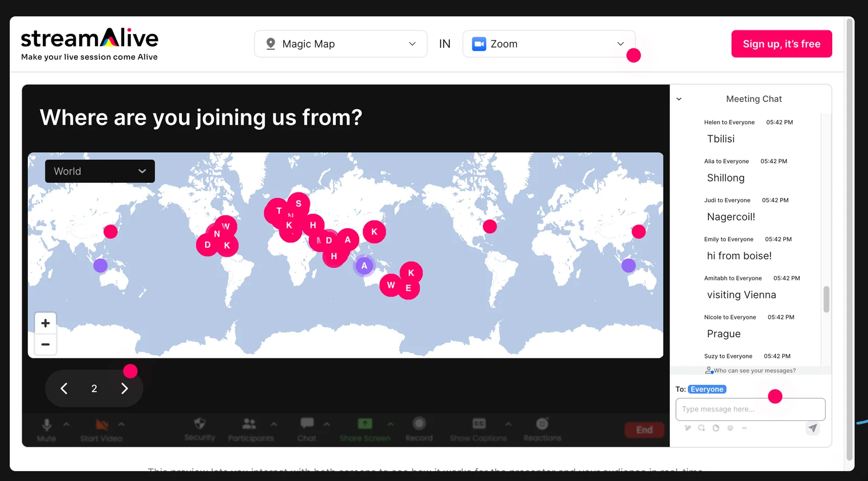Click the red End meeting button
This screenshot has width=868, height=481.
click(644, 430)
